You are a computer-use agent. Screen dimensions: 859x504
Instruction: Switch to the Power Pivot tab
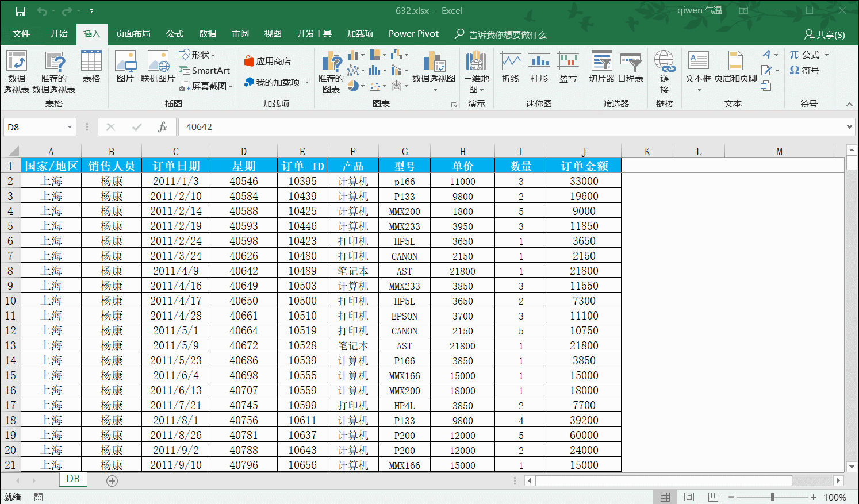413,34
